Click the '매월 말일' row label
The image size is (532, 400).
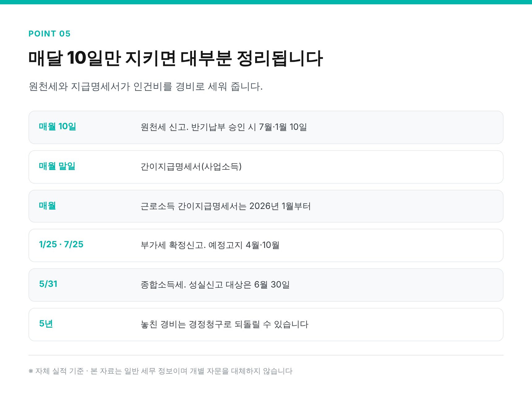pyautogui.click(x=57, y=166)
